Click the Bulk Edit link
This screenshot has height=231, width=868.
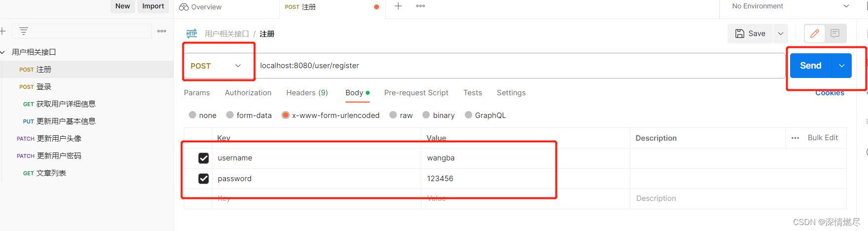click(x=823, y=138)
